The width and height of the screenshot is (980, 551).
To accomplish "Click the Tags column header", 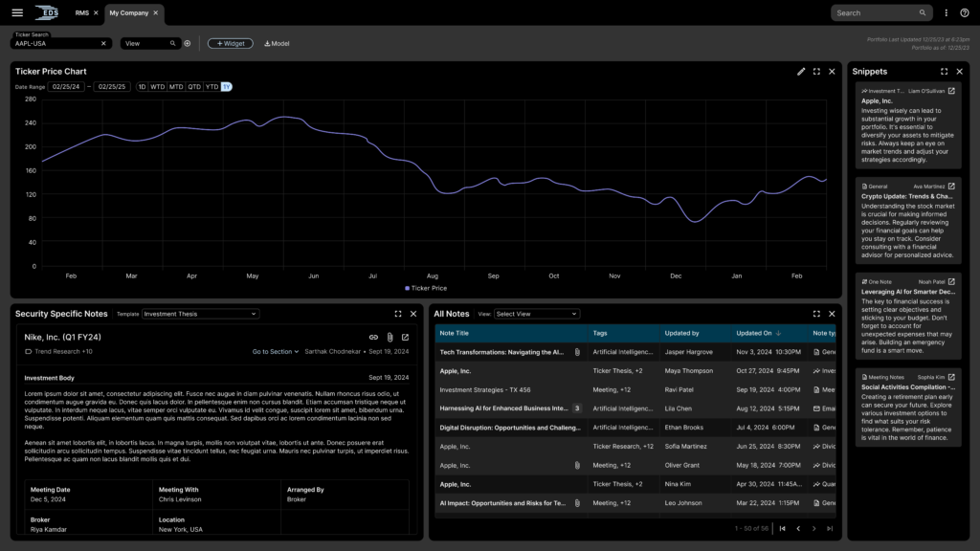I will tap(624, 334).
